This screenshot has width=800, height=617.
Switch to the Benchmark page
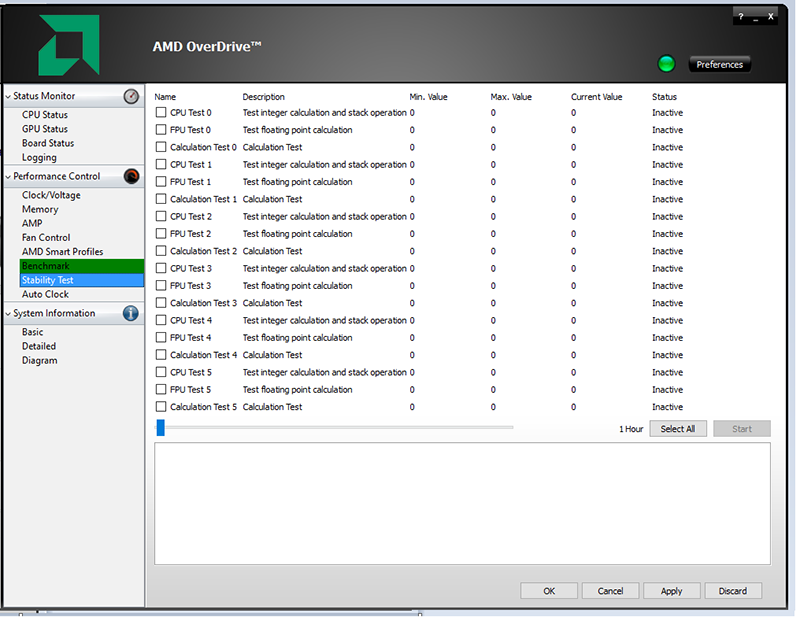click(82, 266)
